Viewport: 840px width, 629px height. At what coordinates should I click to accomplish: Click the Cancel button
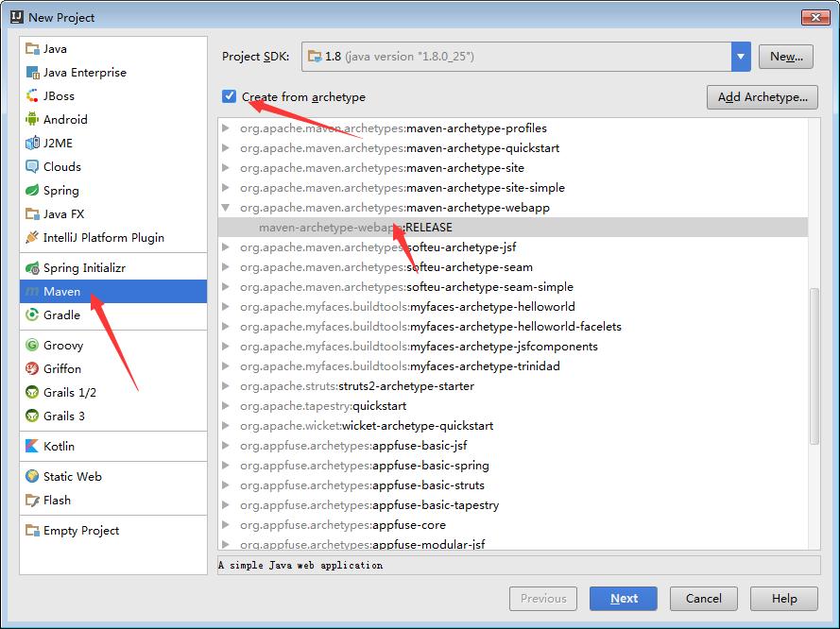click(x=703, y=599)
